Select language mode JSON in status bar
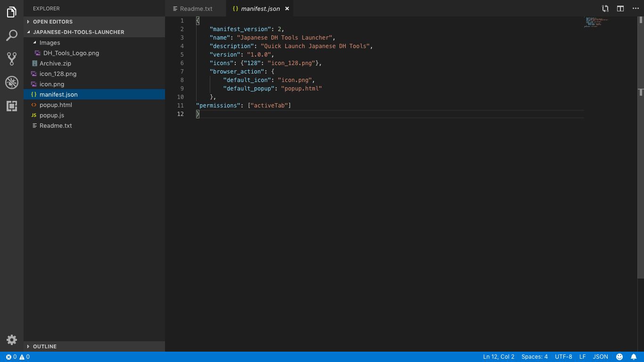The image size is (644, 362). 601,357
